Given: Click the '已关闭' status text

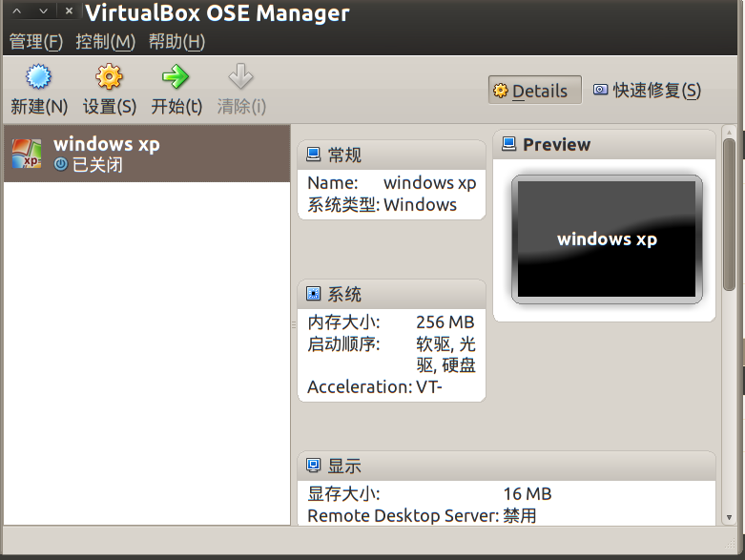Looking at the screenshot, I should [97, 165].
